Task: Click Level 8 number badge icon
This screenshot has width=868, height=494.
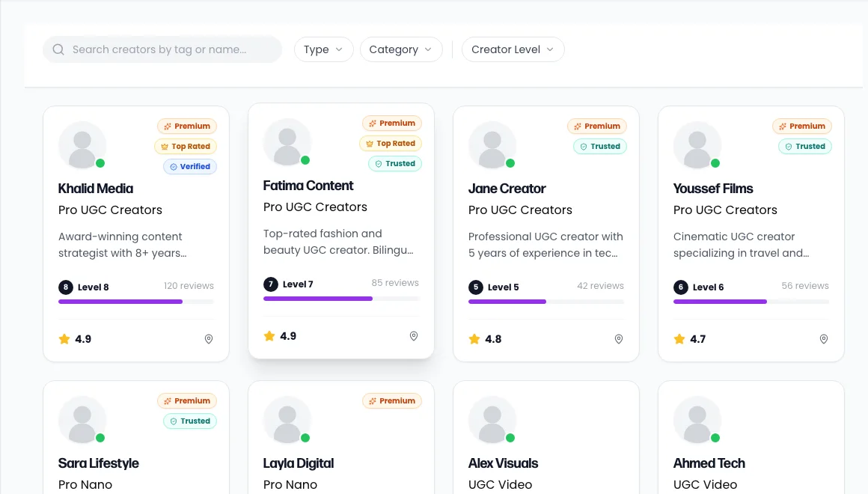Action: (66, 287)
